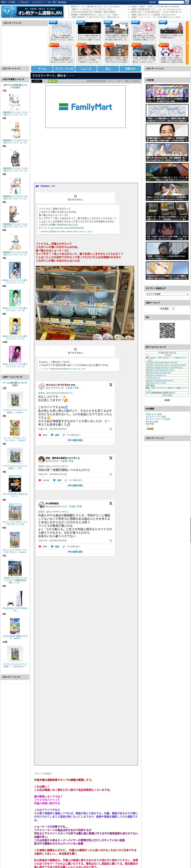Screen dimensions: 191x868
Task: Select the 炎上 navigation tab
Action: tap(108, 69)
